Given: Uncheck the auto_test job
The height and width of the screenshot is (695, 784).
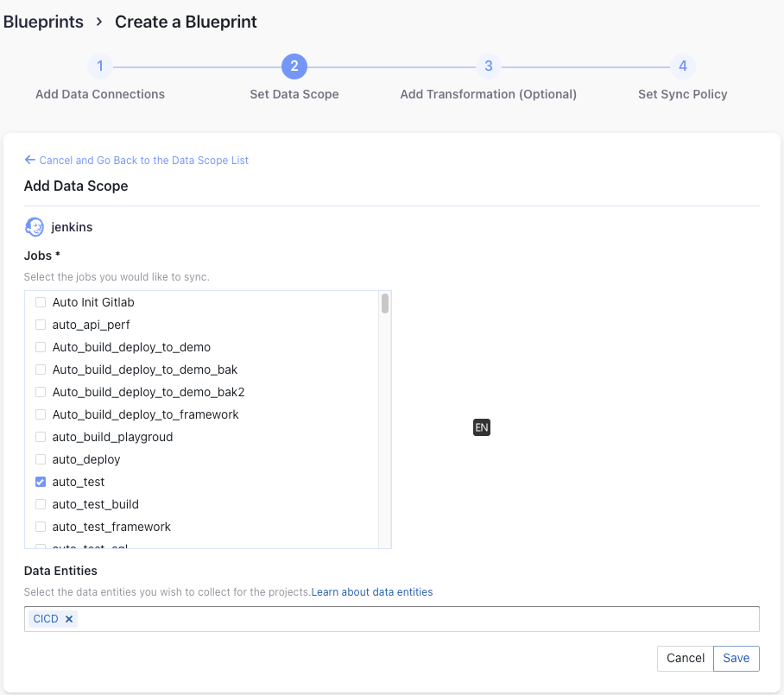Looking at the screenshot, I should [40, 482].
